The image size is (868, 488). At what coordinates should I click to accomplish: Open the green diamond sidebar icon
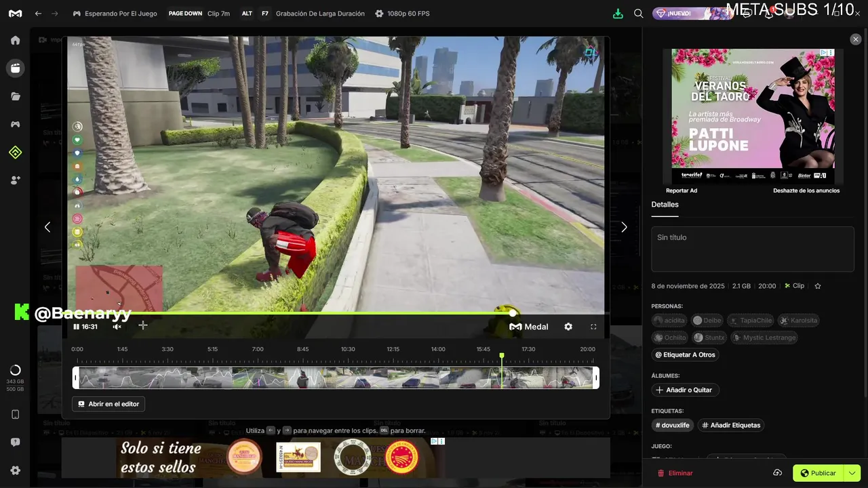[15, 152]
